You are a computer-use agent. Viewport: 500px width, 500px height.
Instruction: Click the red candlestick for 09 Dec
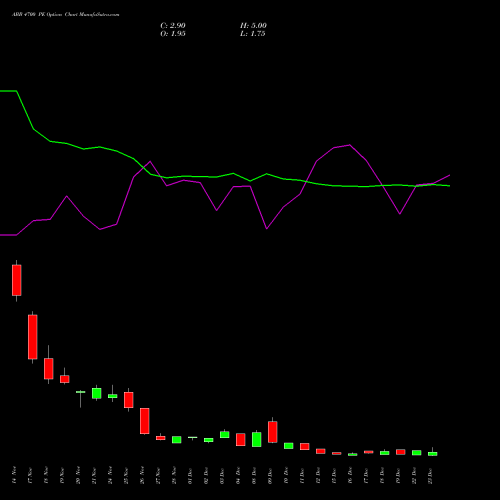[273, 432]
